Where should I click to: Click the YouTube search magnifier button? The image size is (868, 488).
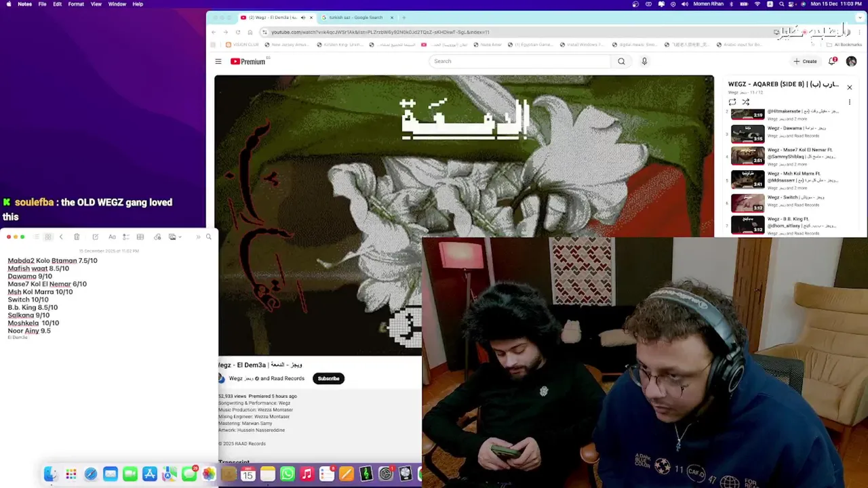pos(621,61)
